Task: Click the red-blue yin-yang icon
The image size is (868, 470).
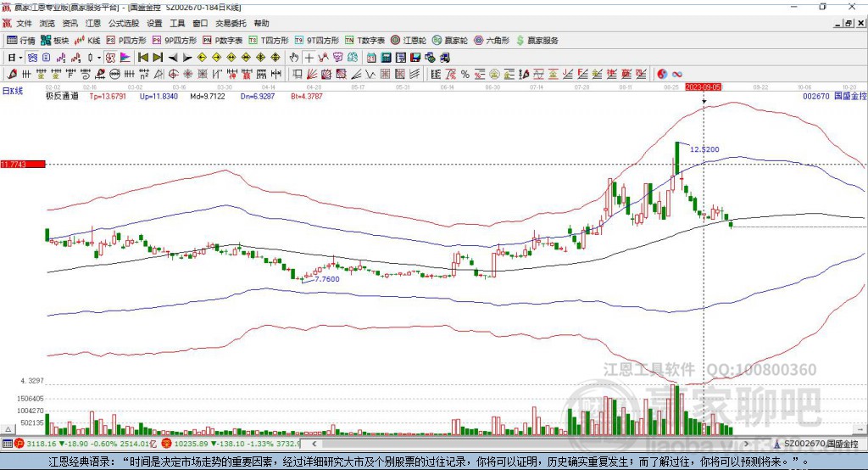Action: tap(661, 75)
